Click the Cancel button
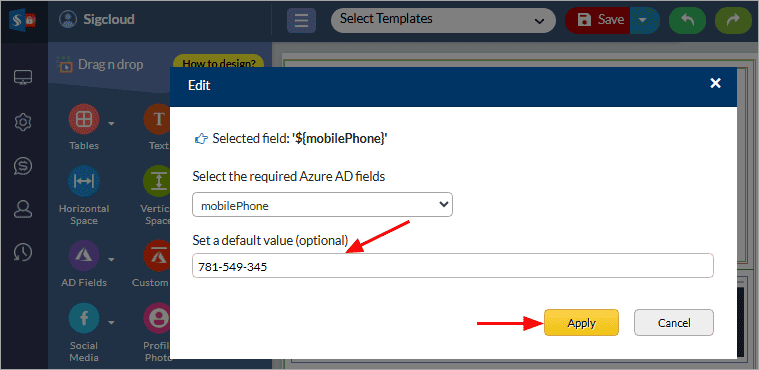Screen dimensions: 759x370 pyautogui.click(x=674, y=323)
